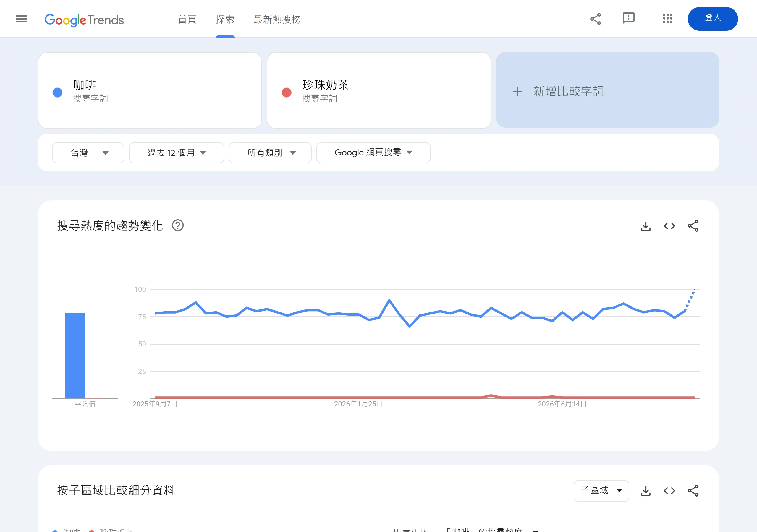Open the 過去 12 個月 time range dropdown

pos(177,153)
